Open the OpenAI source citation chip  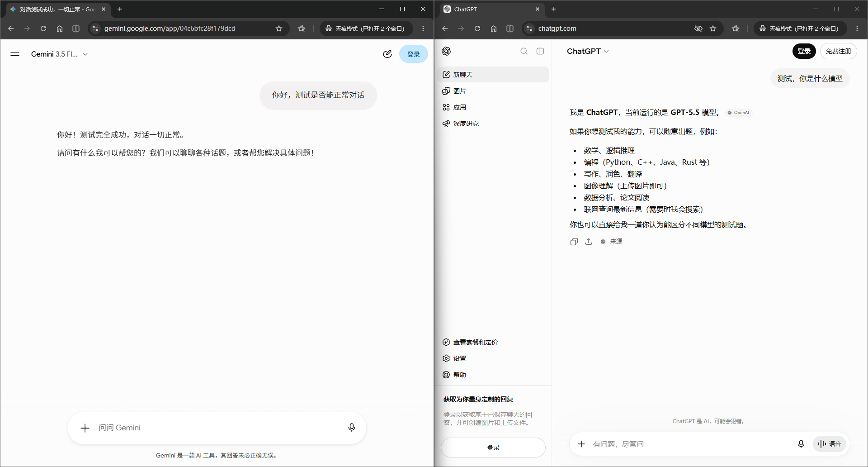tap(738, 113)
